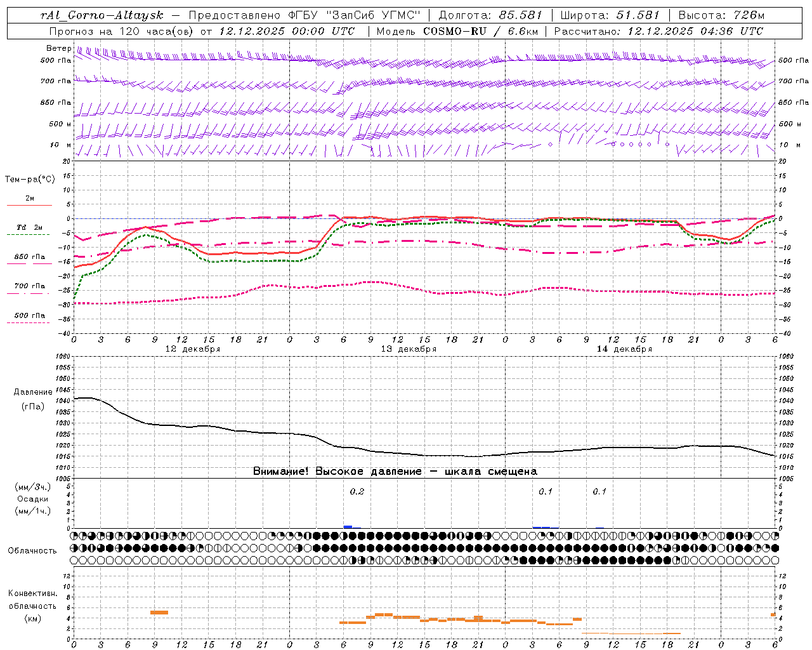The image size is (812, 650).
Task: Click the left 10 м wind level label
Action: click(x=60, y=145)
